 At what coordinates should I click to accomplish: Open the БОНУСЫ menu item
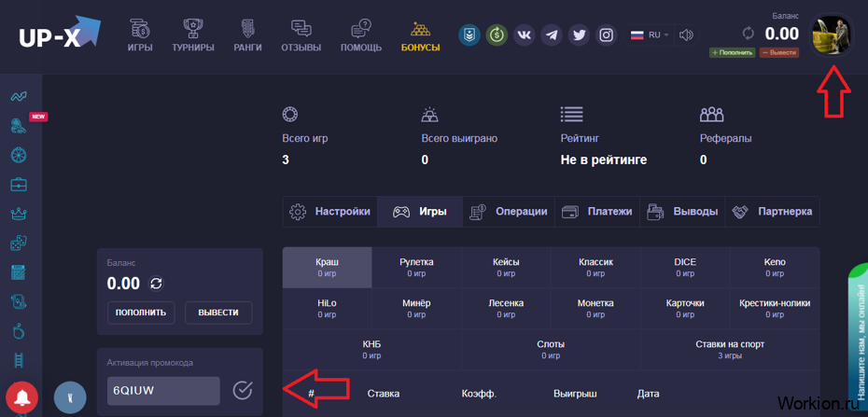(x=420, y=36)
